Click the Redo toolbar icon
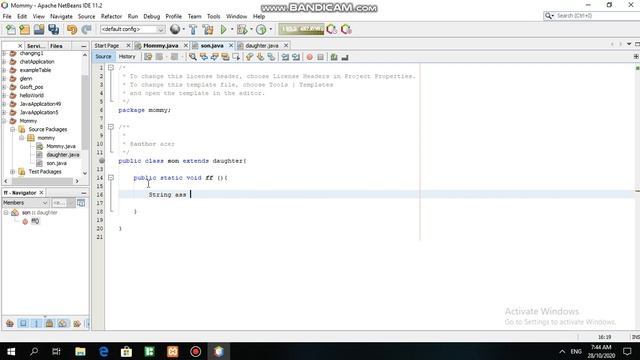 coord(86,29)
